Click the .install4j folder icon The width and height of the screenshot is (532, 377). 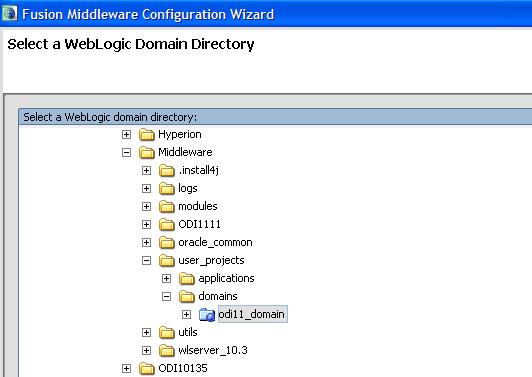(x=167, y=171)
